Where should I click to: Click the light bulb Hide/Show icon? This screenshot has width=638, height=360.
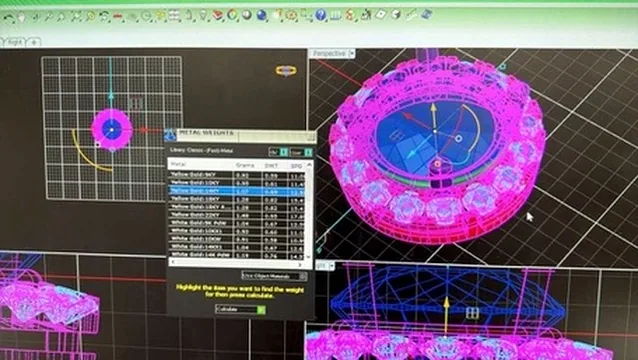203,16
